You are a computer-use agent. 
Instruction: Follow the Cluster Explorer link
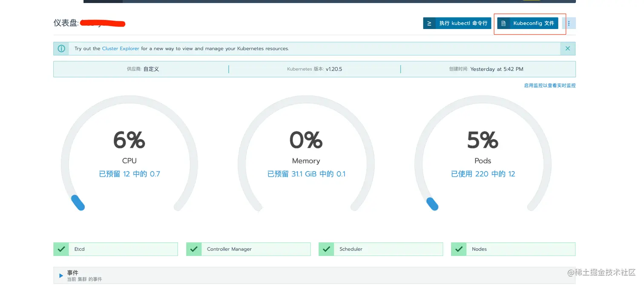pos(121,49)
